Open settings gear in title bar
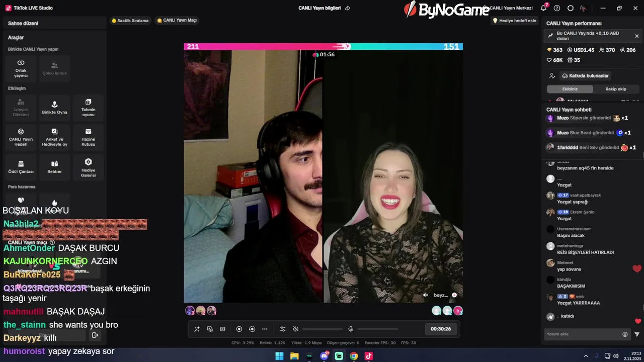Image resolution: width=644 pixels, height=362 pixels. click(x=570, y=8)
